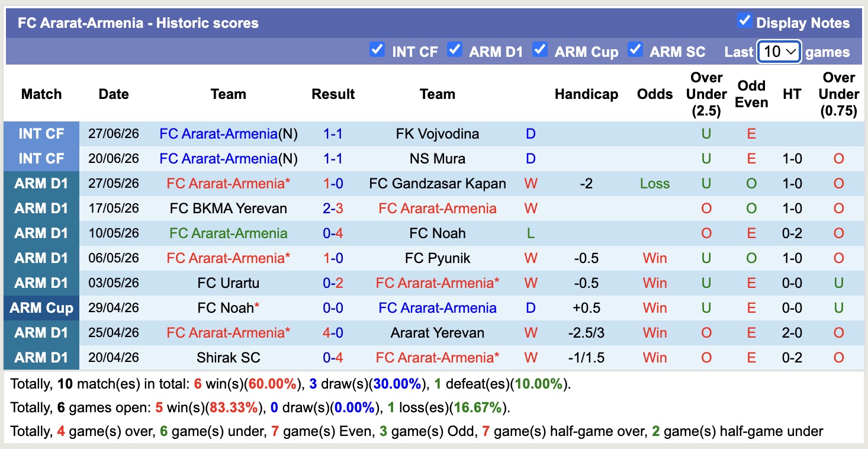
Task: Select the 1-1 result against FK Vojvodina
Action: click(x=333, y=134)
